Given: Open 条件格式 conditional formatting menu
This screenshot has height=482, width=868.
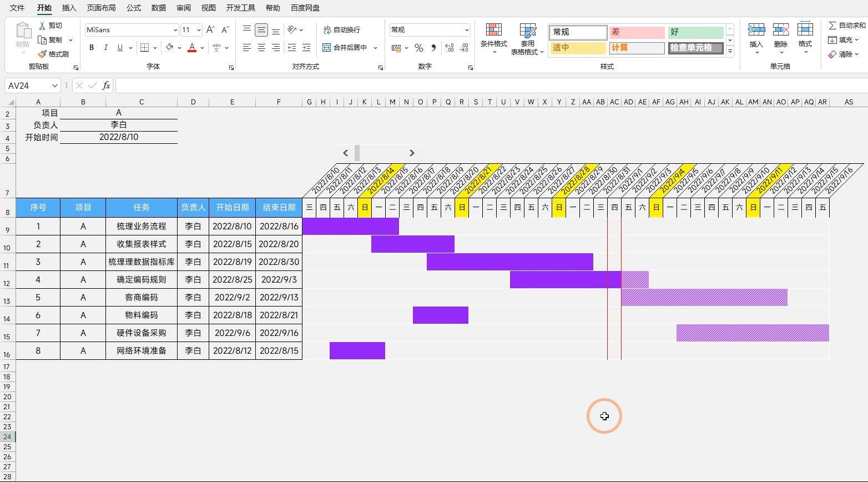Looking at the screenshot, I should pyautogui.click(x=494, y=39).
